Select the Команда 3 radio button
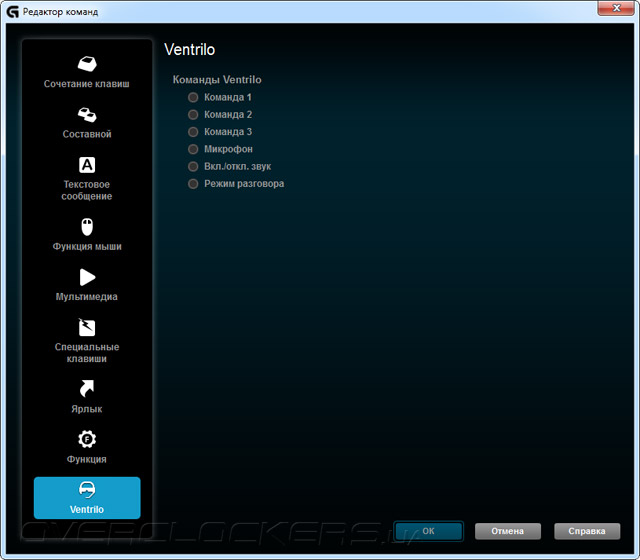The height and width of the screenshot is (560, 640). tap(193, 132)
